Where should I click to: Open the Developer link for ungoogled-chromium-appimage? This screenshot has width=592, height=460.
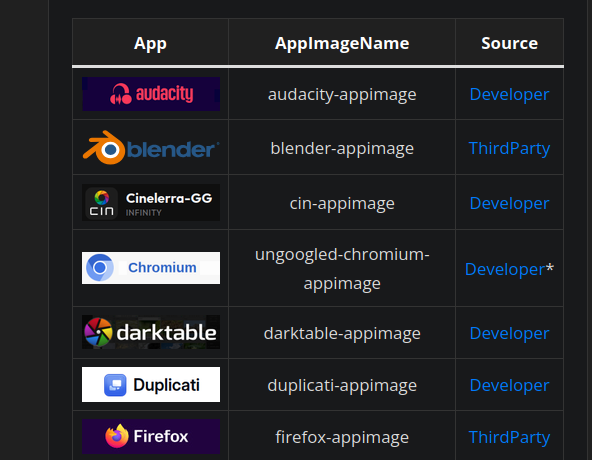coord(505,270)
